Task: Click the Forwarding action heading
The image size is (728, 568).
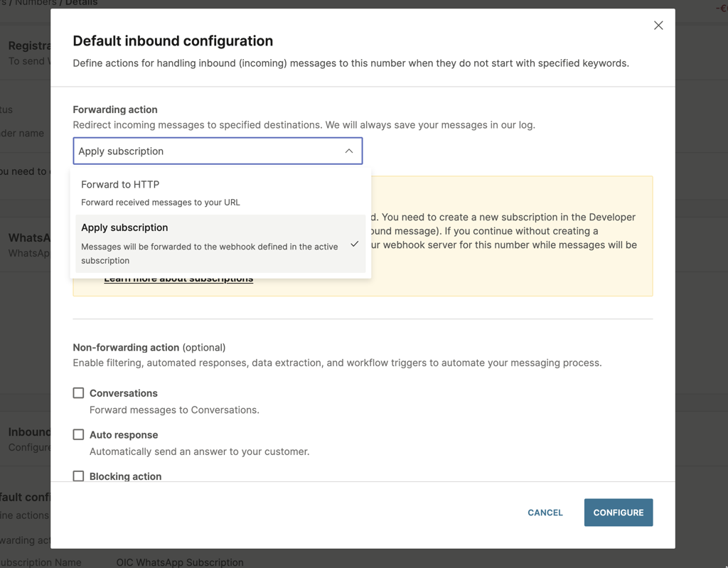Action: click(115, 109)
